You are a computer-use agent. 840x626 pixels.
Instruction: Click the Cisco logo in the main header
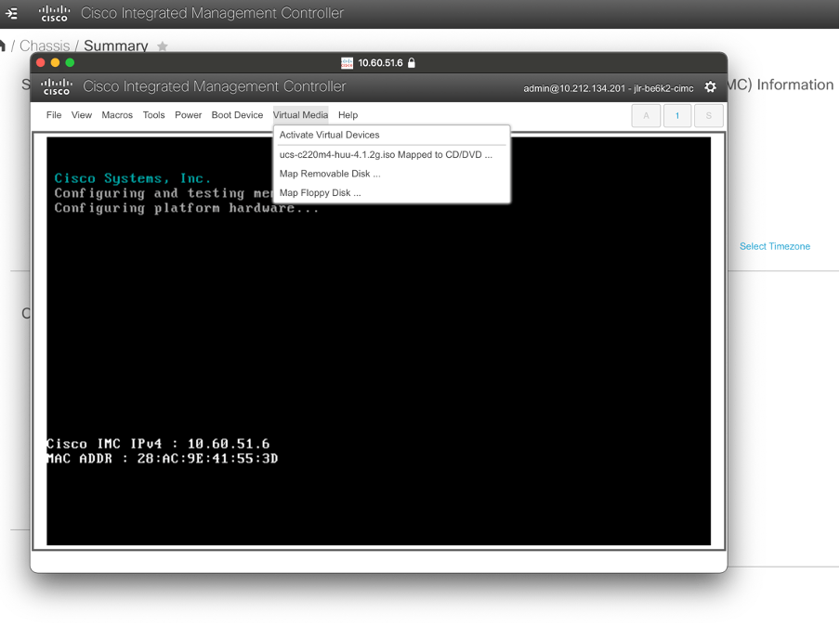coord(54,14)
